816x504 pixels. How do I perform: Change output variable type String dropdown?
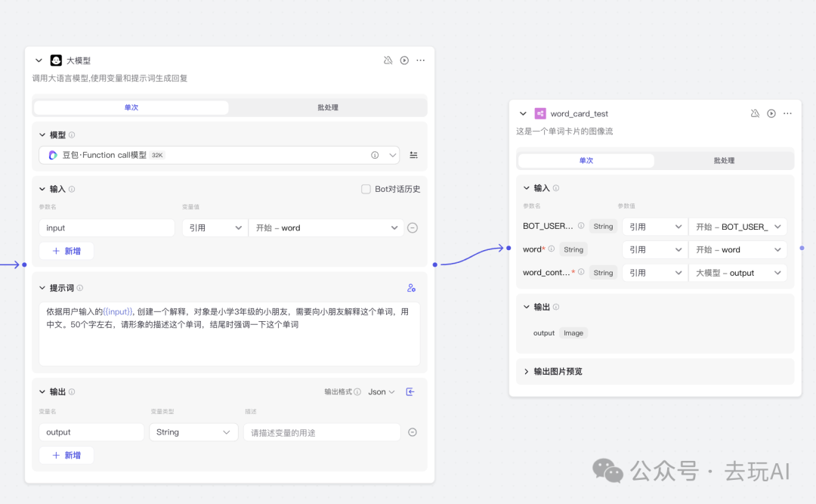[193, 432]
